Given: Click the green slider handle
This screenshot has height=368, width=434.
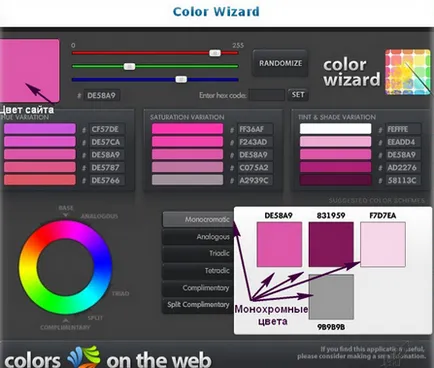Looking at the screenshot, I should (129, 66).
